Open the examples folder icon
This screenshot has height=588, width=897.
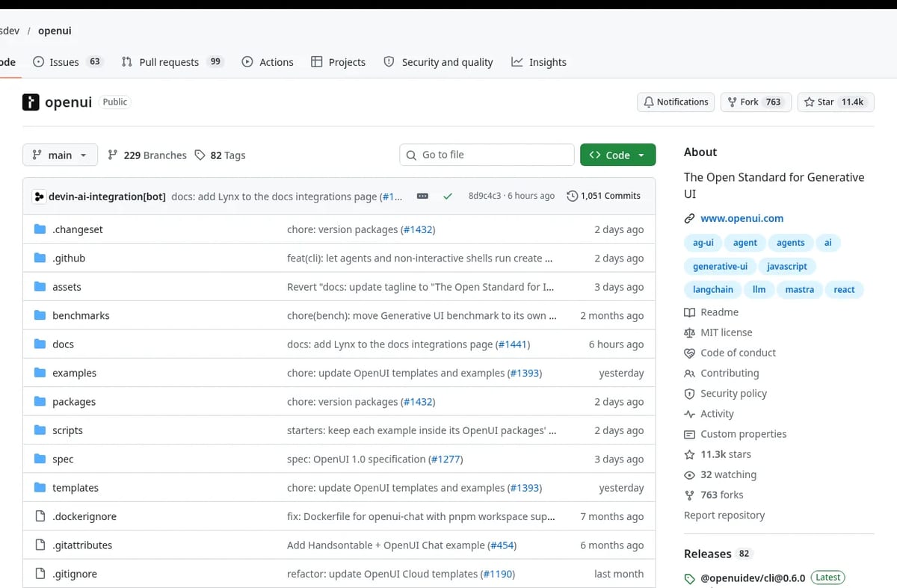[40, 373]
